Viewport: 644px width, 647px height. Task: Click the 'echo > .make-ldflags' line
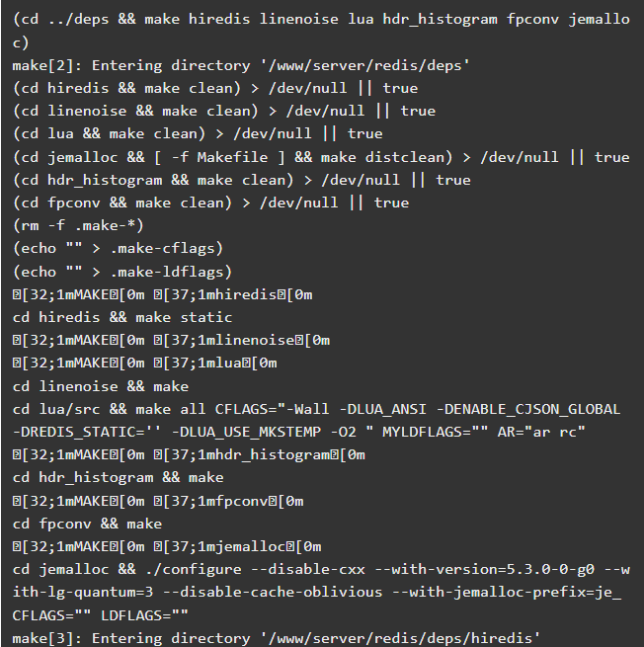(122, 272)
